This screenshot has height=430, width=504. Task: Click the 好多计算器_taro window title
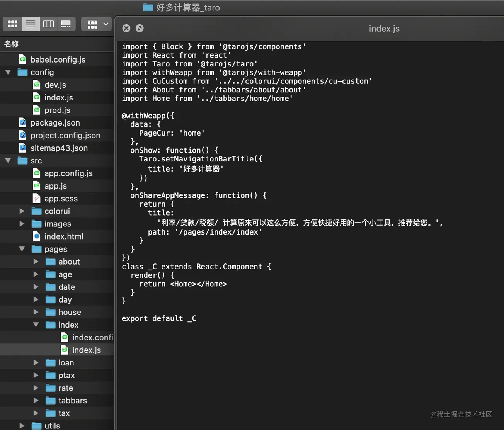point(188,7)
